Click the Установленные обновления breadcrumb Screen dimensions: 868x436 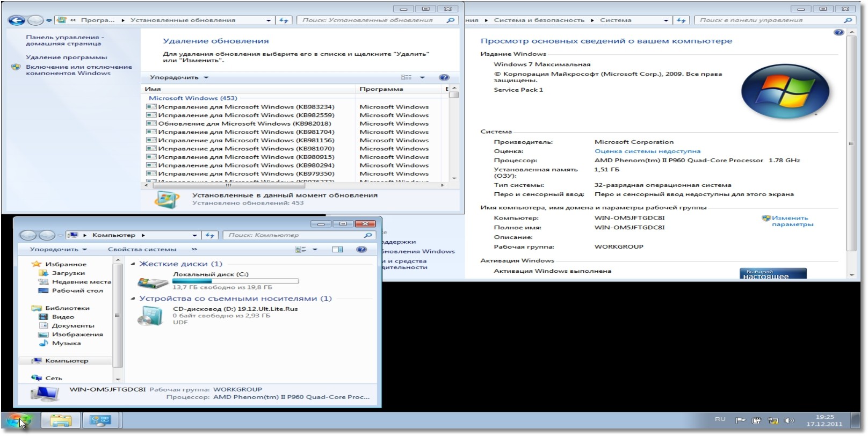pos(183,20)
